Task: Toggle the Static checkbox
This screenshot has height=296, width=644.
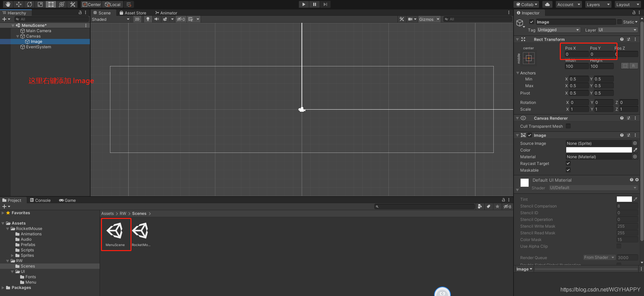Action: pyautogui.click(x=620, y=22)
